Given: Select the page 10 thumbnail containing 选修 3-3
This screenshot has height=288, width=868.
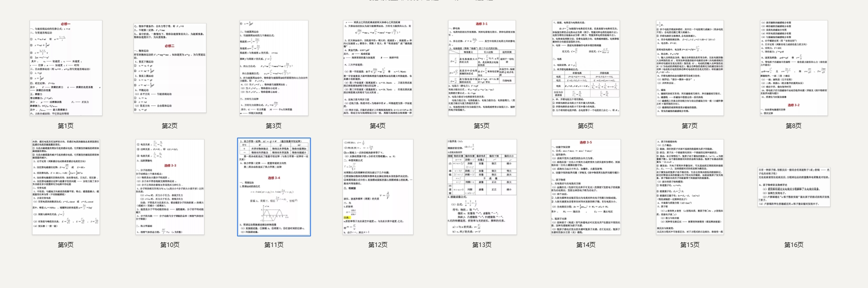Looking at the screenshot, I should [x=169, y=187].
